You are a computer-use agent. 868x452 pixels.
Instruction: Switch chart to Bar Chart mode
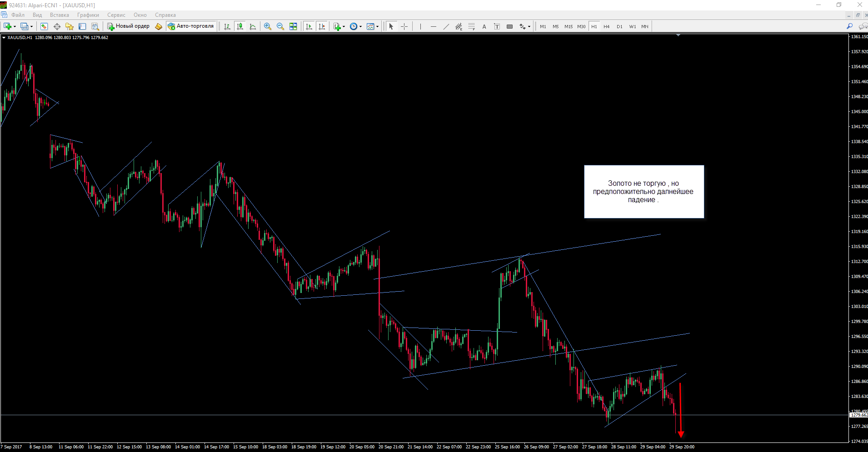click(x=227, y=26)
